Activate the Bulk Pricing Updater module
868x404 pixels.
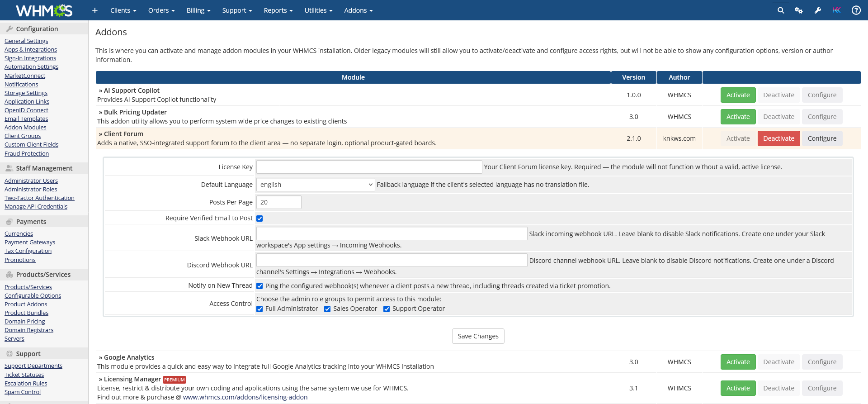(738, 117)
